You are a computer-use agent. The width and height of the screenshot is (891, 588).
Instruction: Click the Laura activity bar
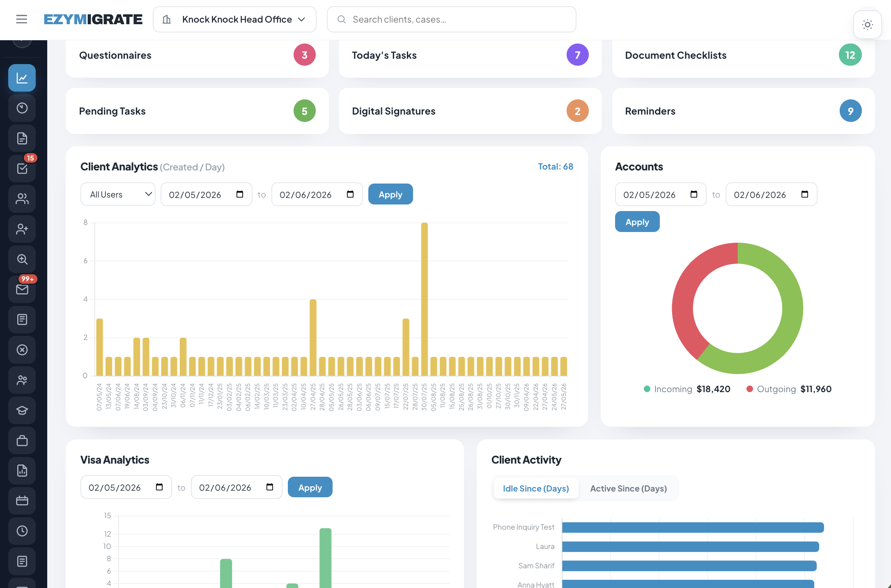click(690, 547)
